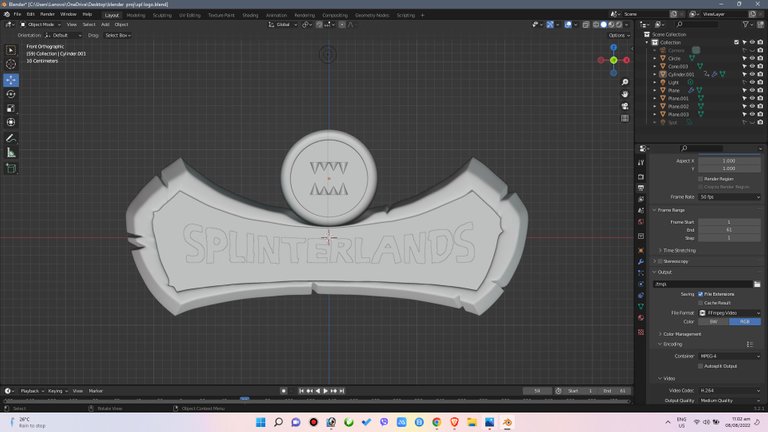Click the RGB color mode button
Image resolution: width=768 pixels, height=432 pixels.
[x=745, y=322]
